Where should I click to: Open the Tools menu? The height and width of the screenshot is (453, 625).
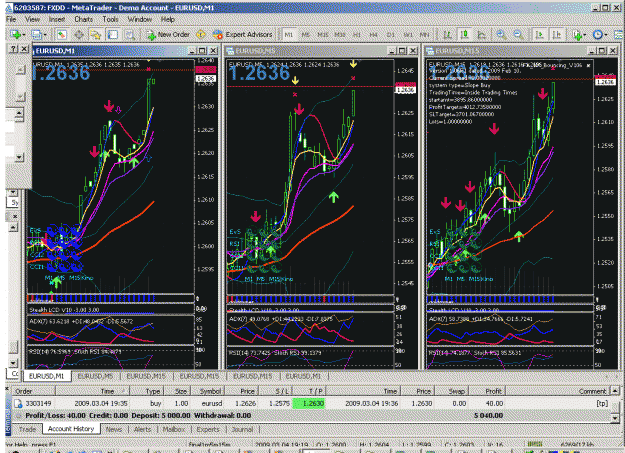click(110, 19)
